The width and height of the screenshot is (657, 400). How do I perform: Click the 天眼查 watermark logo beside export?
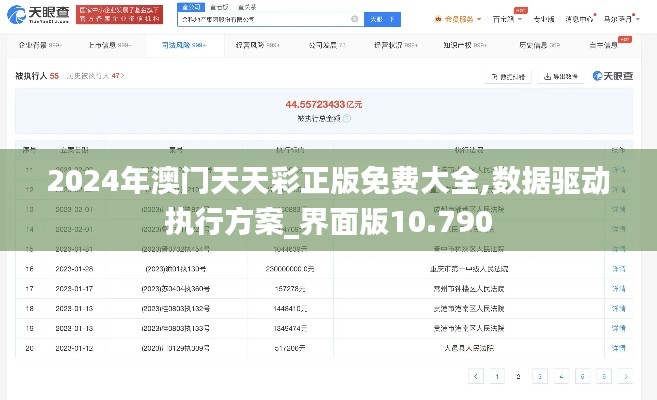pos(612,76)
